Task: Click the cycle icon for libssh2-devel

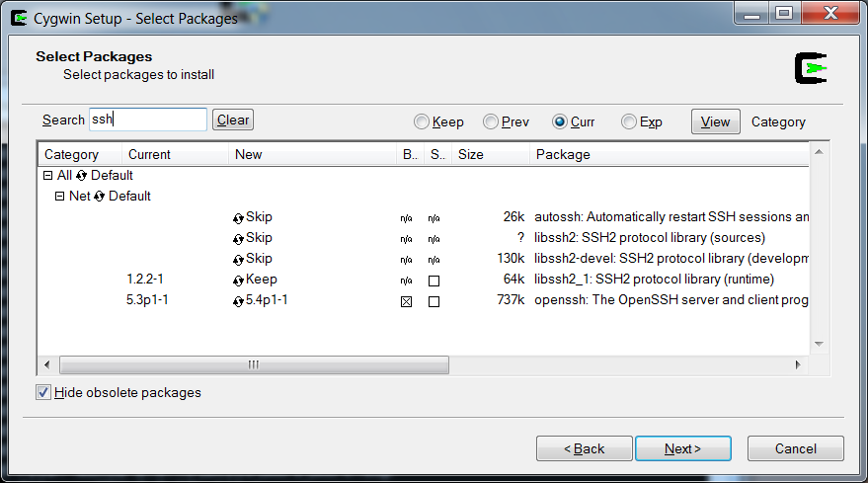Action: click(238, 260)
